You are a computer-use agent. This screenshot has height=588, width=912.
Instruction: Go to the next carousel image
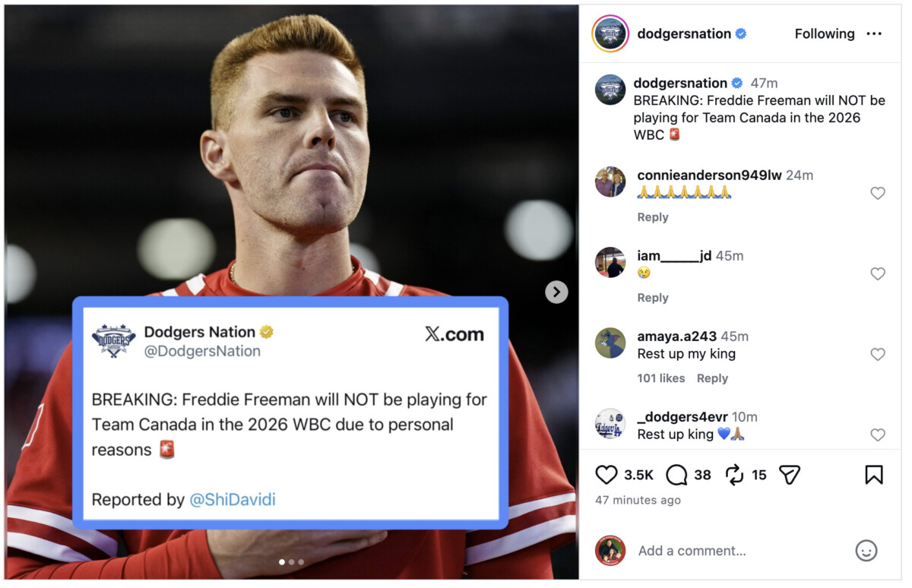pyautogui.click(x=556, y=292)
